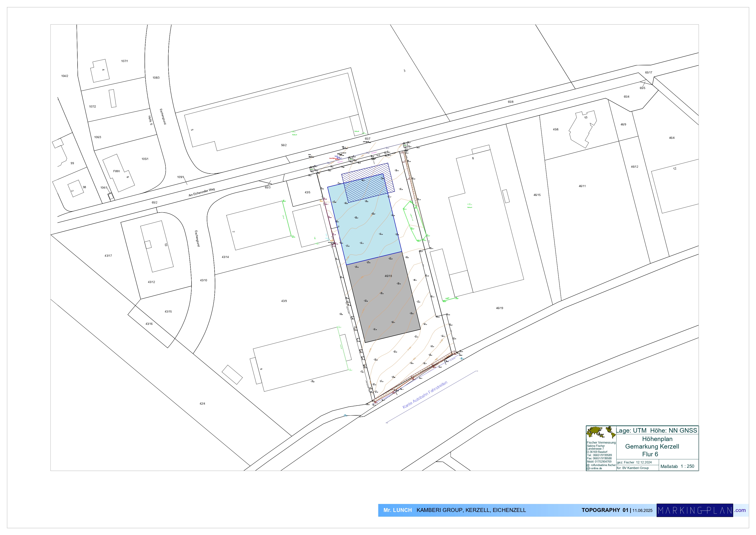The height and width of the screenshot is (535, 756).
Task: Click the MARKINGPLAN logo in the footer
Action: [x=694, y=510]
